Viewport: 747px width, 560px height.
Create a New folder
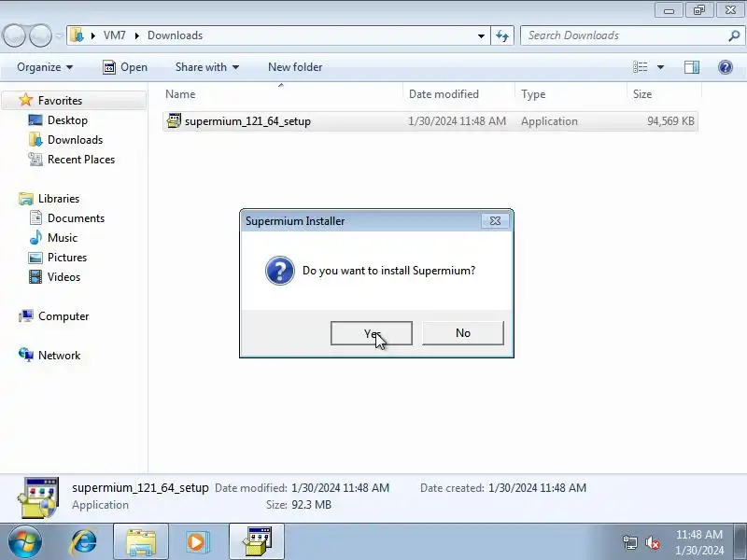pyautogui.click(x=295, y=67)
